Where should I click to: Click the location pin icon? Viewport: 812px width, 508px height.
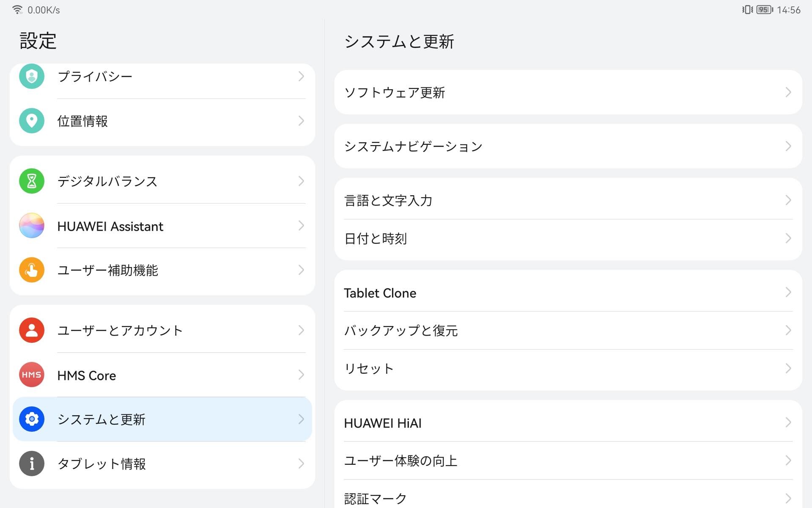32,121
